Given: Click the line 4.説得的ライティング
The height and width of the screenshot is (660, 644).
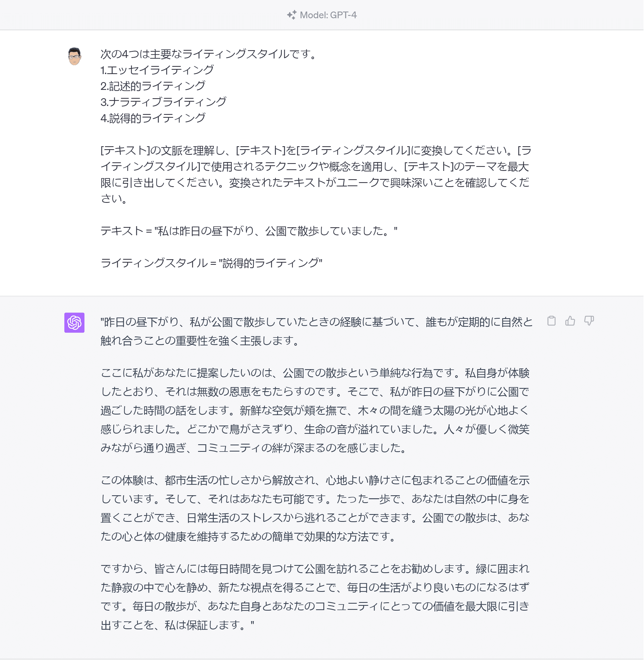Looking at the screenshot, I should click(153, 118).
